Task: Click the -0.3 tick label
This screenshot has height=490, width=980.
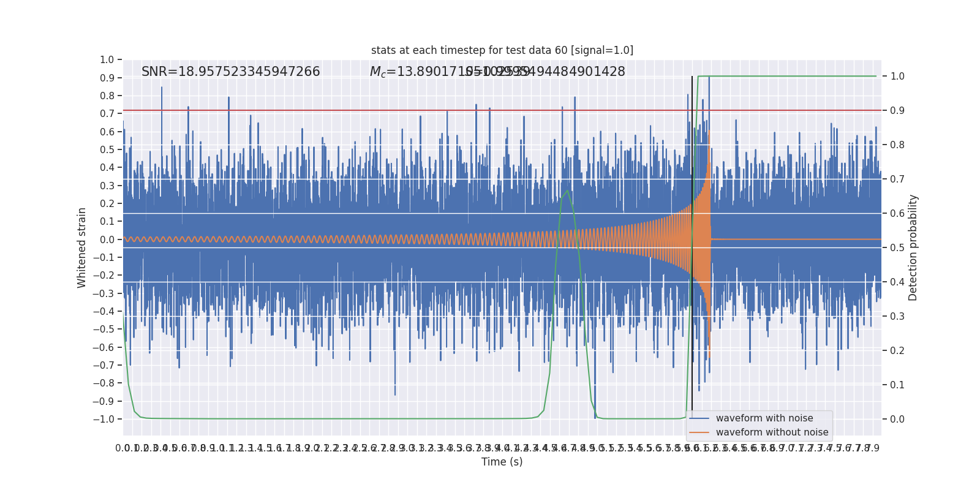Action: coord(104,293)
